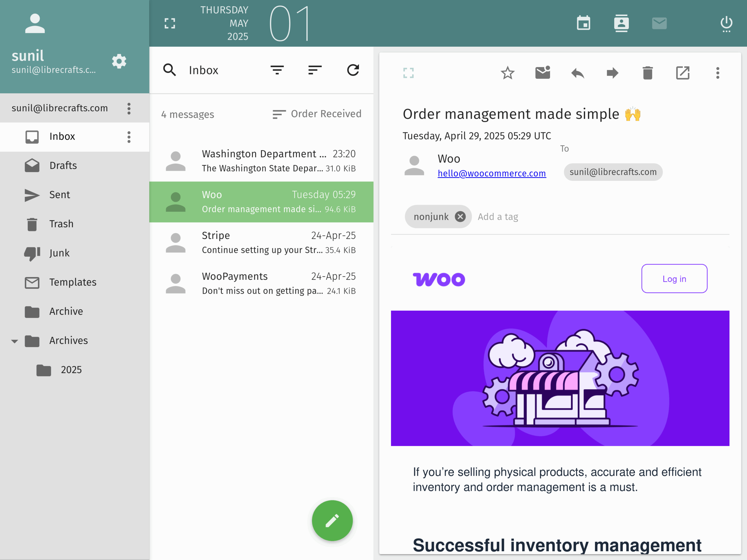
Task: Open account options for sunil@librecrafts.com
Action: pyautogui.click(x=129, y=108)
